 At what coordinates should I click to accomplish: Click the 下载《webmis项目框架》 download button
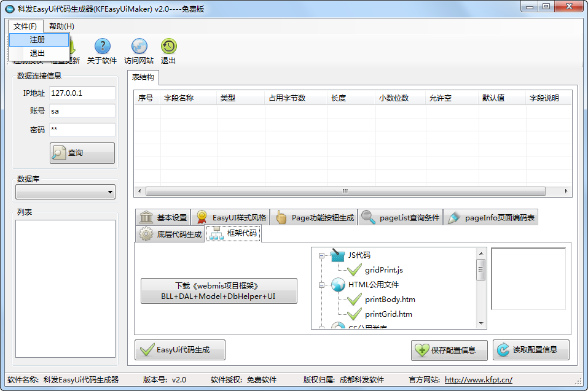point(219,291)
